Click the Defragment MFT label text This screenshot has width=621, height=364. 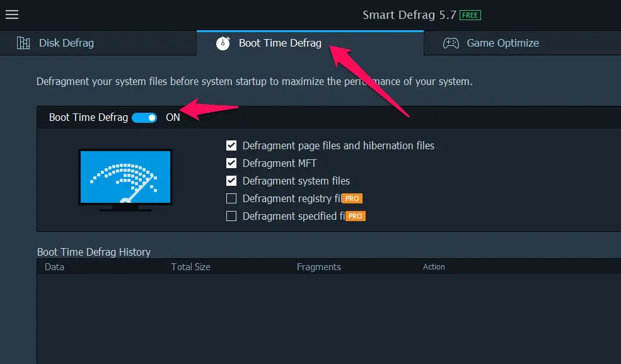coord(279,163)
